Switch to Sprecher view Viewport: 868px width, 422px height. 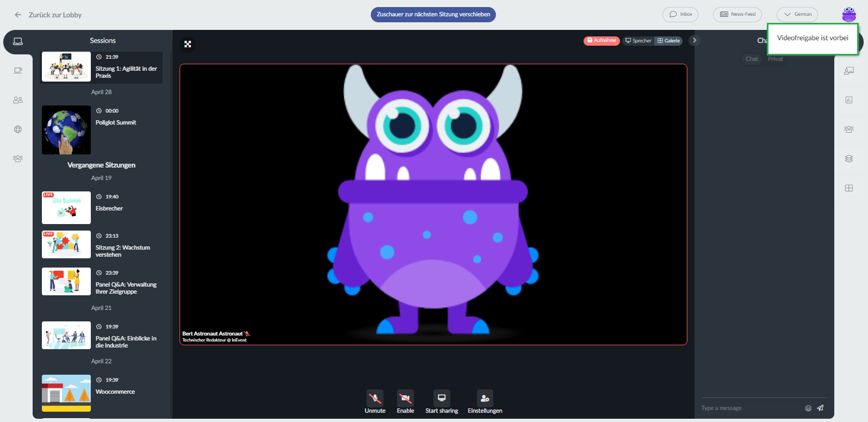click(x=638, y=41)
